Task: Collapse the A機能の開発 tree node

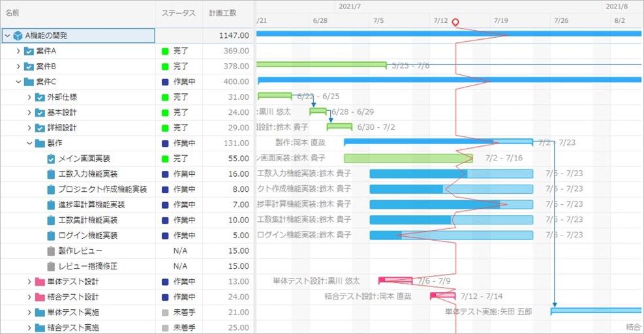Action: pyautogui.click(x=7, y=35)
